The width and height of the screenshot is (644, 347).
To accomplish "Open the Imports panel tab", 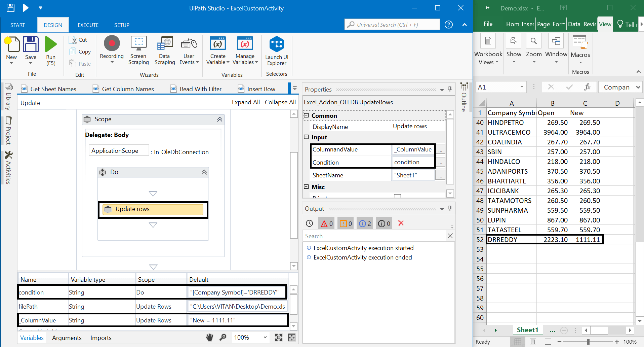I will [101, 338].
